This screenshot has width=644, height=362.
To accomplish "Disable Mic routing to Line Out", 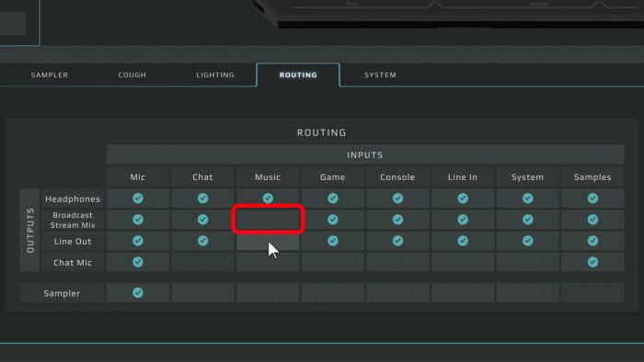I will (x=138, y=241).
